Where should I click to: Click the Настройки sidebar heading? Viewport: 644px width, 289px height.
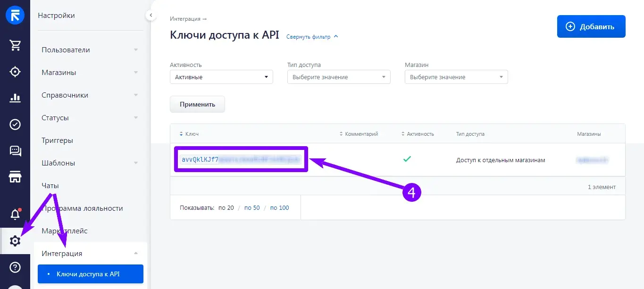[56, 15]
